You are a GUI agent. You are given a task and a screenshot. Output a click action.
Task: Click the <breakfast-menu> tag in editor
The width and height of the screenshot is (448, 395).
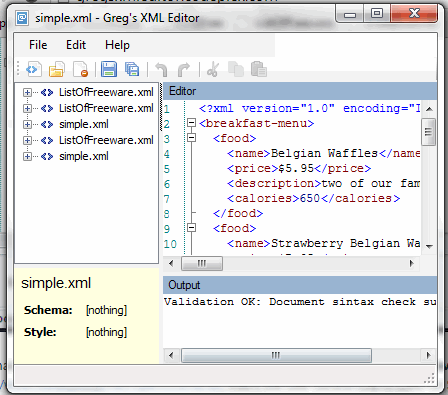click(x=257, y=123)
